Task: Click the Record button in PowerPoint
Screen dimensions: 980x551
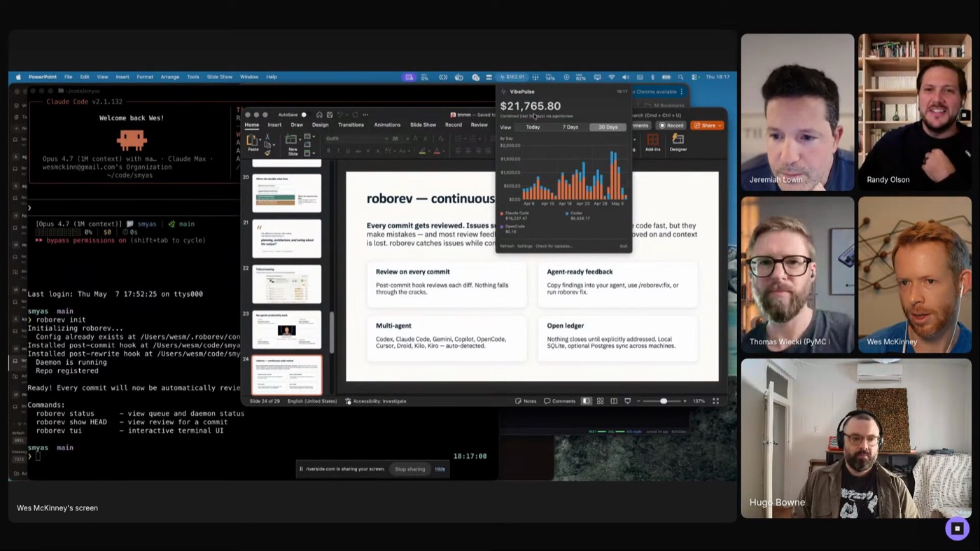Action: tap(671, 125)
